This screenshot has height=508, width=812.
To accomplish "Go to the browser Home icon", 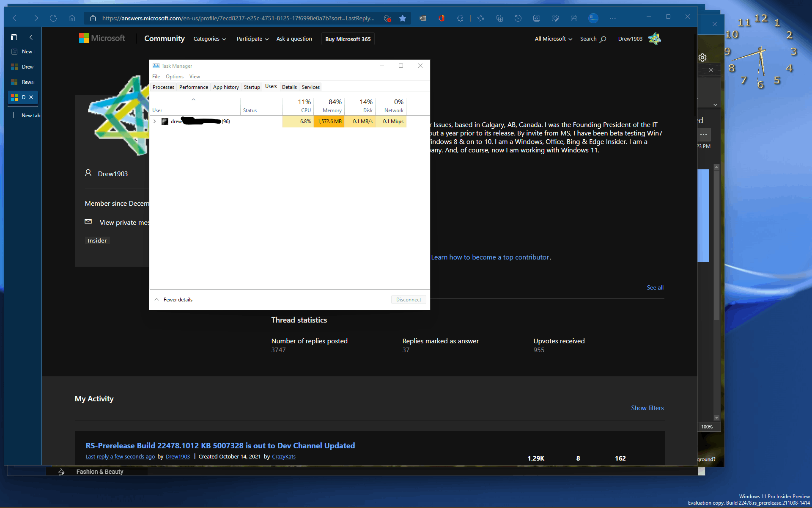I will coord(72,18).
